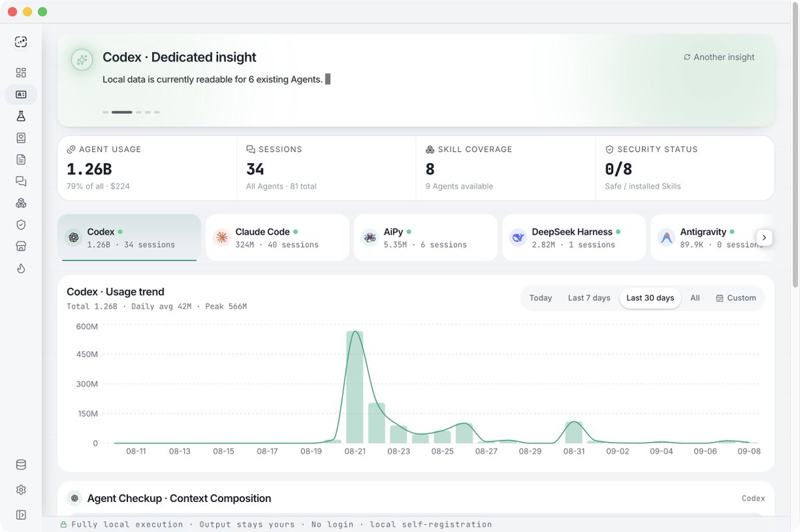Click the 8 skill coverage value
This screenshot has width=800, height=532.
coord(430,169)
